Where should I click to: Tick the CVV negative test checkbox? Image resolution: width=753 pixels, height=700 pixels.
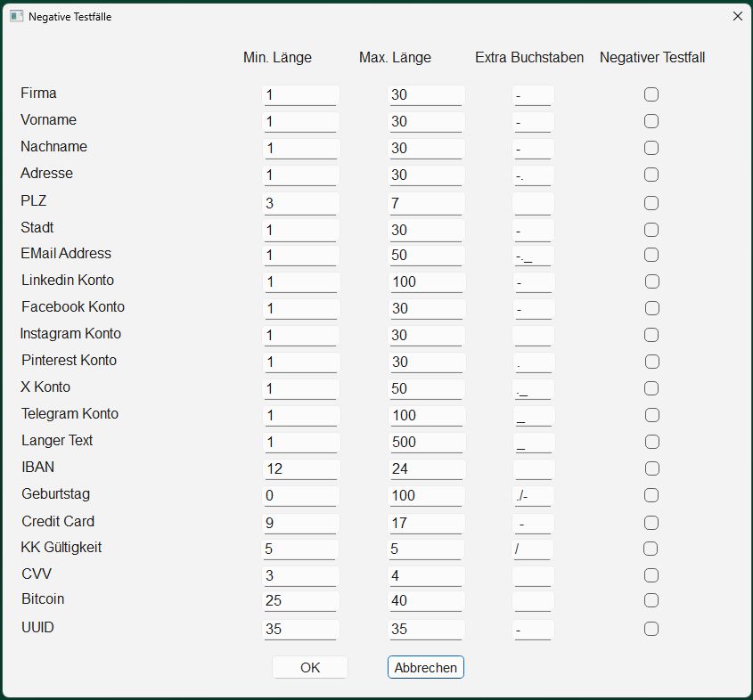[x=651, y=575]
